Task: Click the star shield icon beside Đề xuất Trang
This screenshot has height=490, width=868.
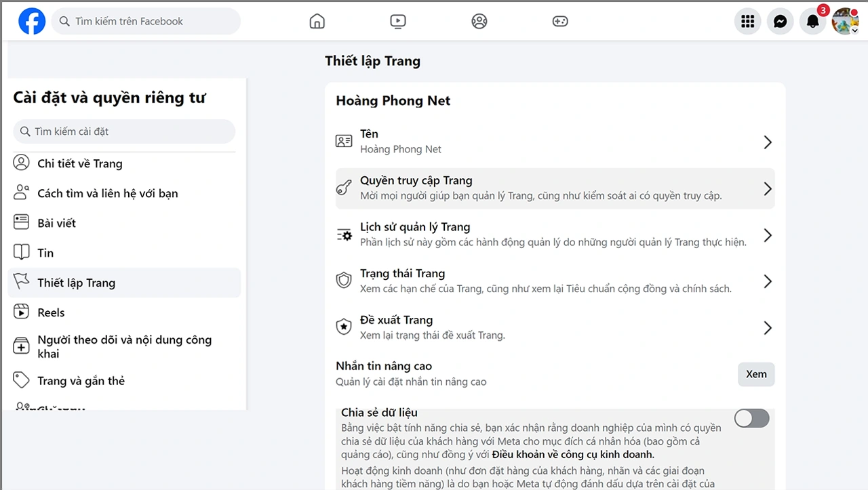Action: [344, 327]
